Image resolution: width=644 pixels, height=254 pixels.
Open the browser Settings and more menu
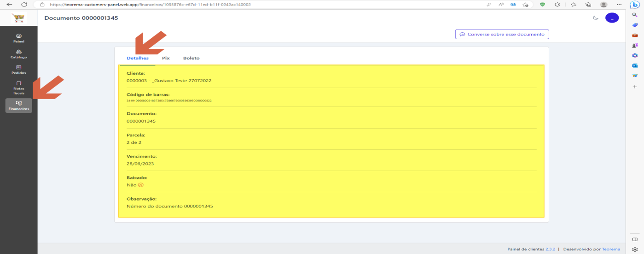click(x=619, y=4)
